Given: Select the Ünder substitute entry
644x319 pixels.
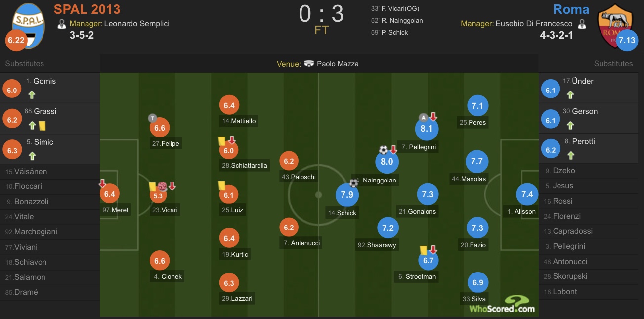Looking at the screenshot, I should coord(591,89).
